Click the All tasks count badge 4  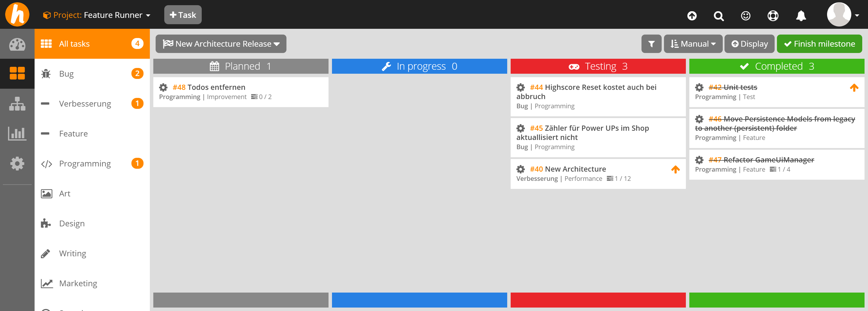coord(137,43)
